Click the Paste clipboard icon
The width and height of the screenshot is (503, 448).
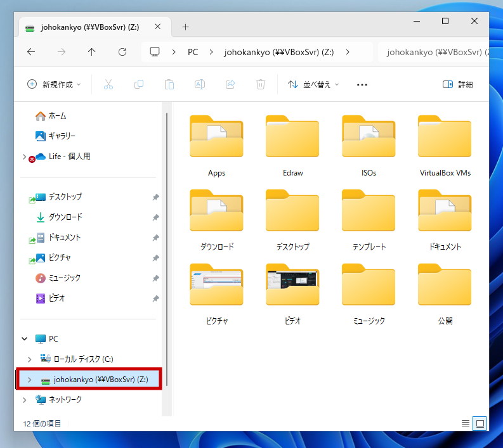point(169,84)
